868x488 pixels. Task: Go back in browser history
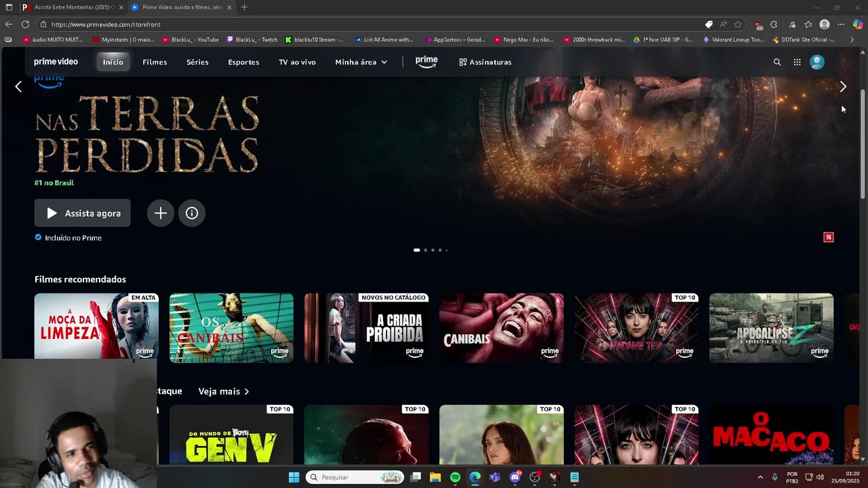(9, 24)
